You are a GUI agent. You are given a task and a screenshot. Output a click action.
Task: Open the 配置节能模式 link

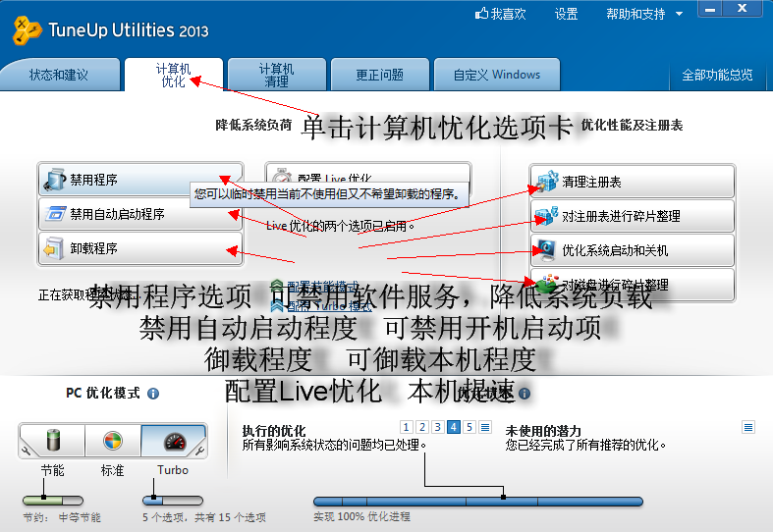pos(323,287)
